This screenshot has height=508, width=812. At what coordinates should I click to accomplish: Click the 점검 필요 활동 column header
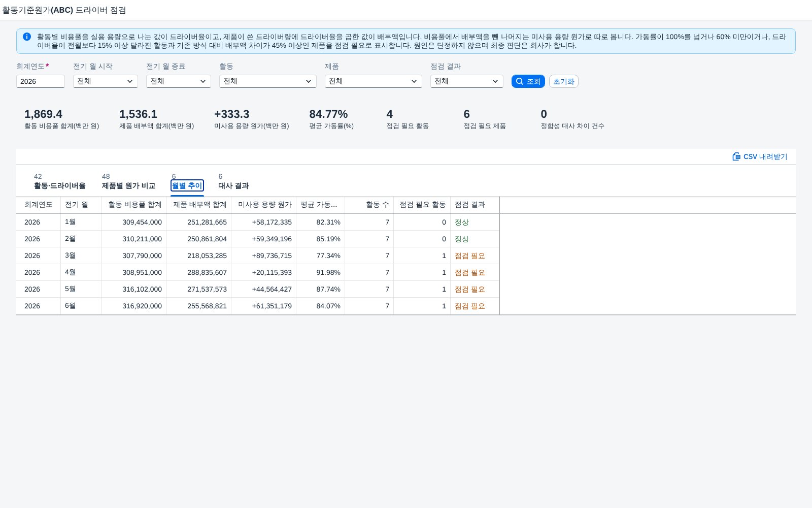coord(422,205)
